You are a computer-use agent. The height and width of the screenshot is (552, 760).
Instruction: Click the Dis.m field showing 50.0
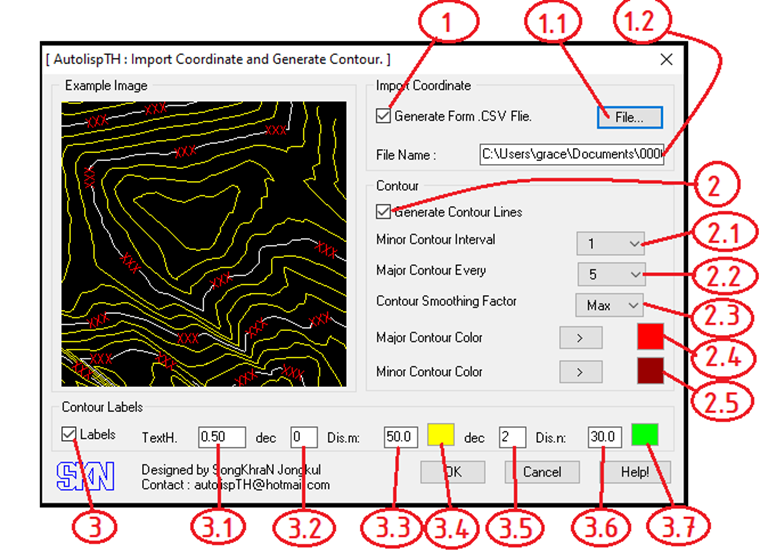click(x=400, y=437)
